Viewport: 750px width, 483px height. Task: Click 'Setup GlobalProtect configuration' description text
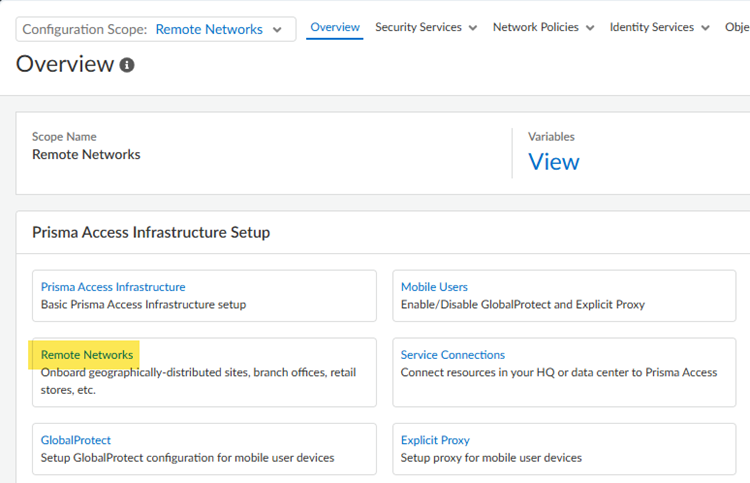point(188,458)
